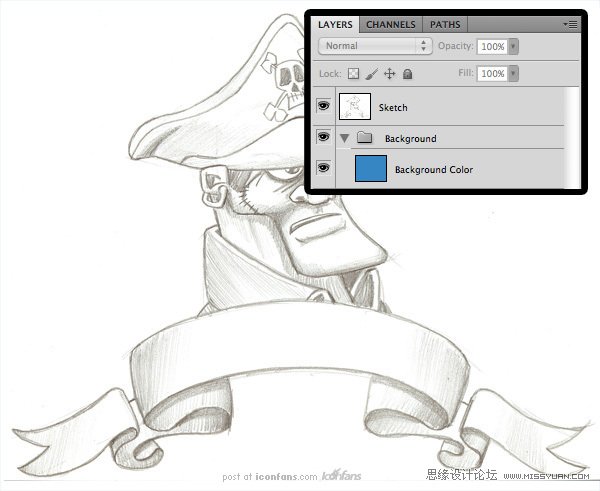Select the Sketch layer thumbnail
600x491 pixels.
point(355,106)
